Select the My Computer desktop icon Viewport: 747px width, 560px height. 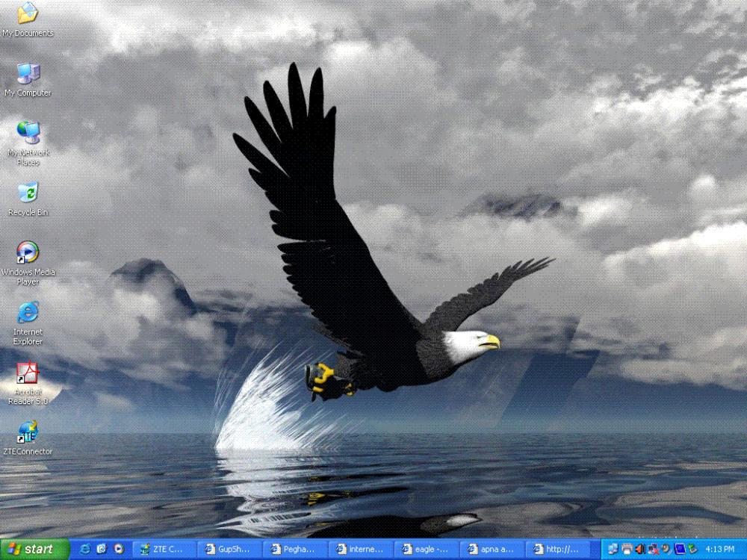pyautogui.click(x=28, y=74)
